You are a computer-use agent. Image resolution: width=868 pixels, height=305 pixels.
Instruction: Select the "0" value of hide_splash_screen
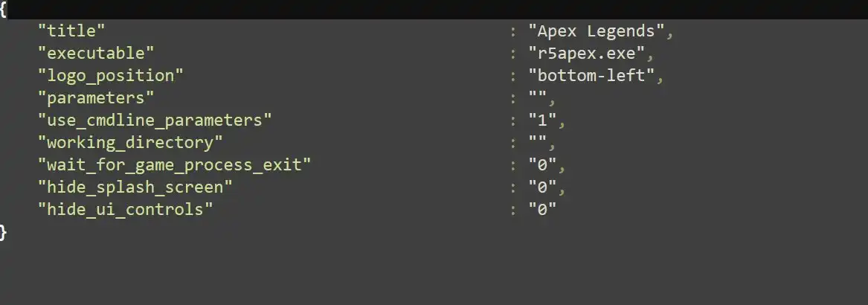click(x=542, y=187)
